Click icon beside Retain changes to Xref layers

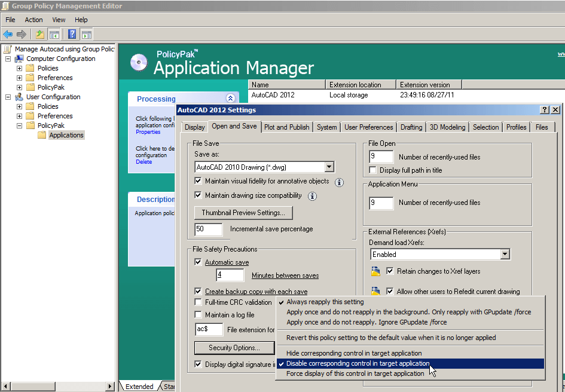coord(376,271)
